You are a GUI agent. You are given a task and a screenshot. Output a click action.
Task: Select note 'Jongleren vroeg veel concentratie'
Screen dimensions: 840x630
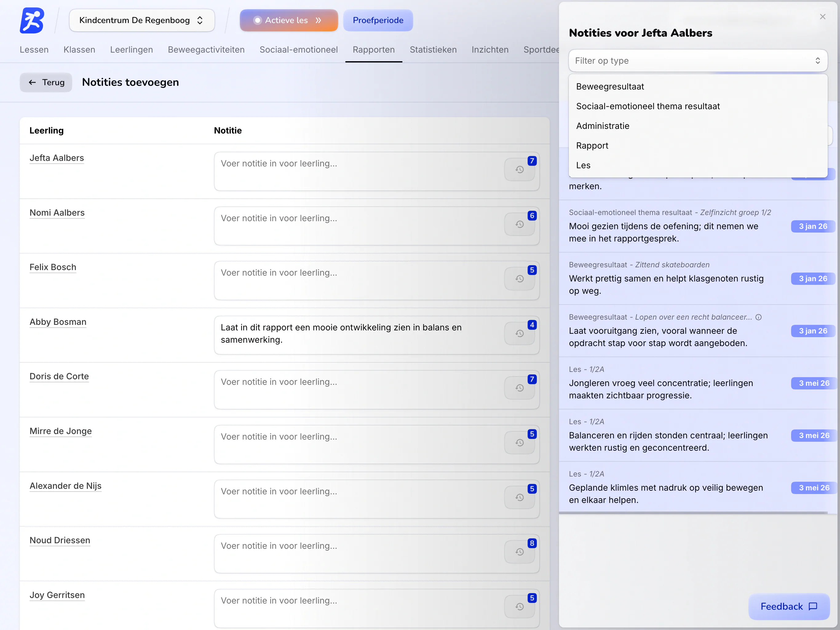[698, 383]
